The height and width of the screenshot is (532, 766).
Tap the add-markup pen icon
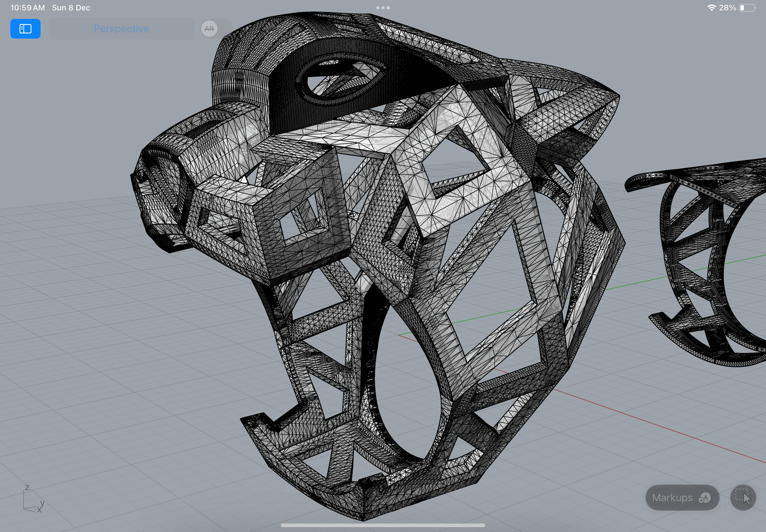(705, 498)
